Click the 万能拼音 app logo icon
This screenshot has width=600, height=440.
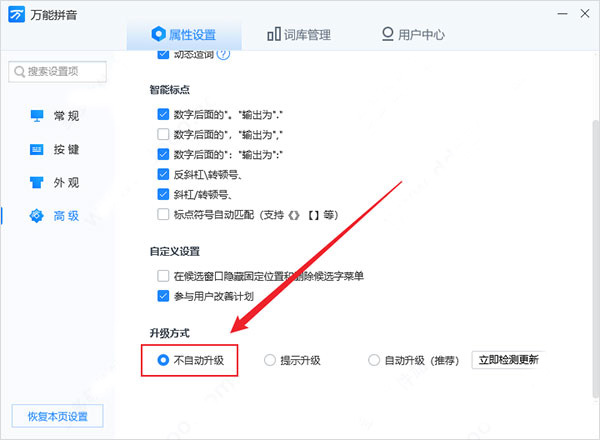pyautogui.click(x=16, y=15)
